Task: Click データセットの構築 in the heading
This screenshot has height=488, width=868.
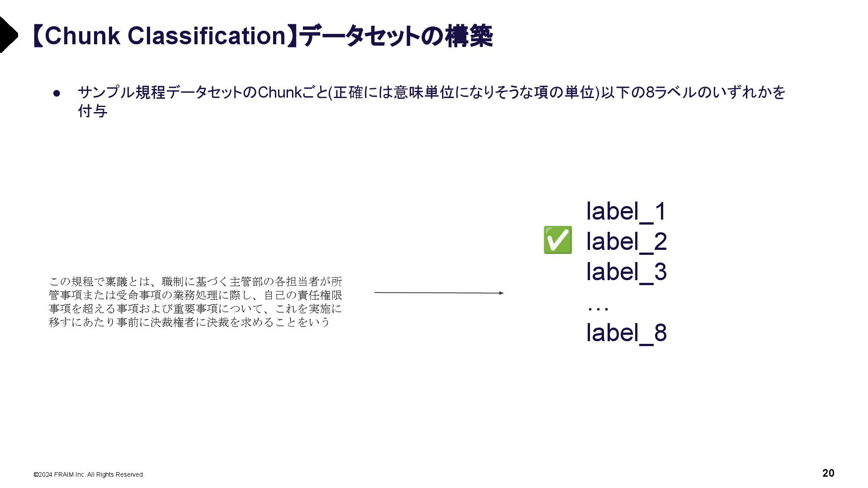Action: (396, 36)
